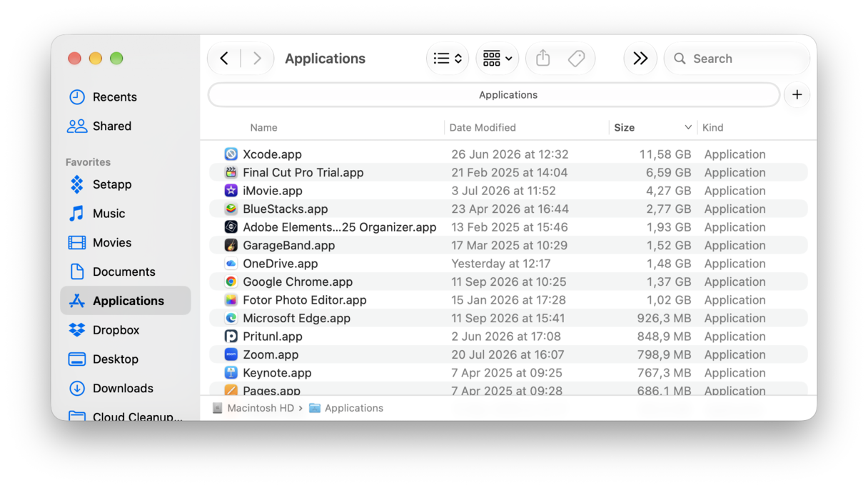Viewport: 868px width, 488px height.
Task: Go forward with the right chevron
Action: tap(257, 59)
